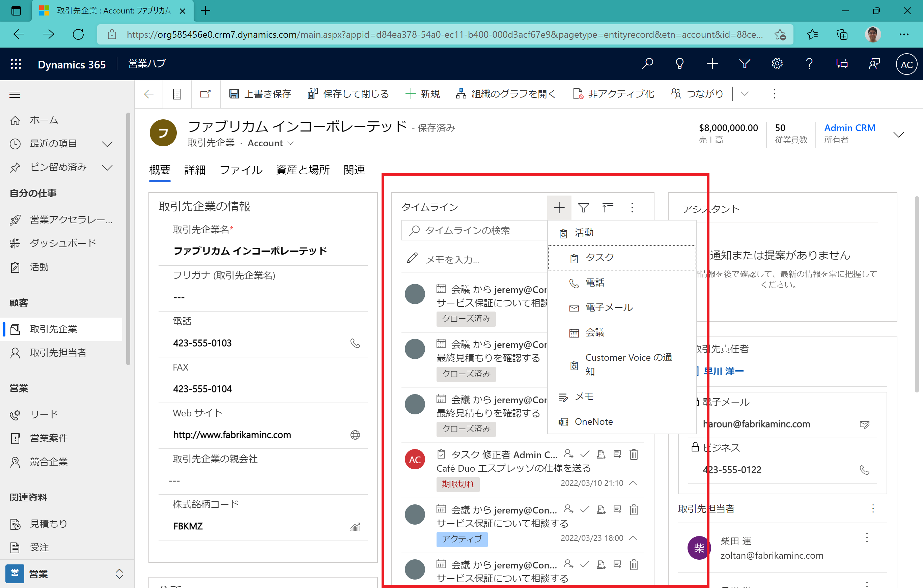Open the Dynamics 365 app launcher grid

pos(16,64)
